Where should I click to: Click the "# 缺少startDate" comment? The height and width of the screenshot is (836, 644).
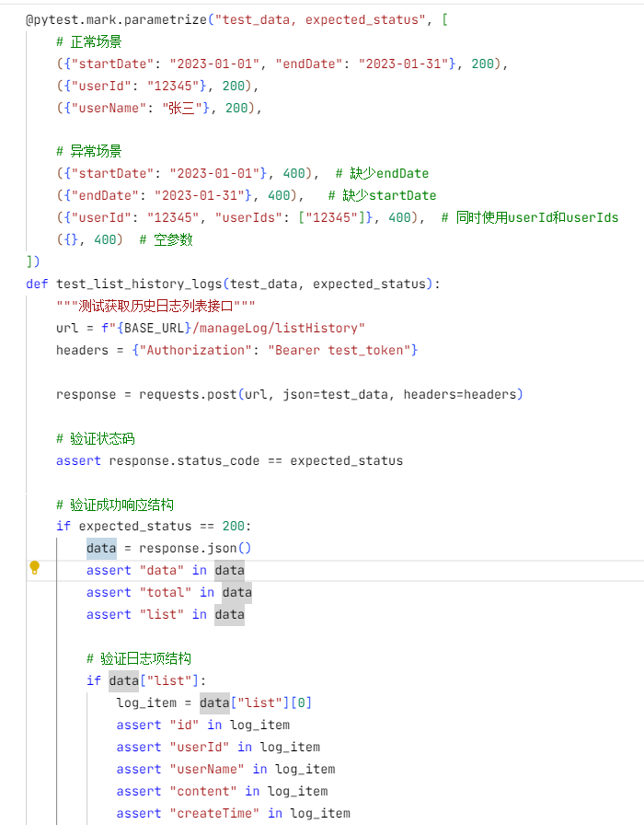click(x=382, y=196)
